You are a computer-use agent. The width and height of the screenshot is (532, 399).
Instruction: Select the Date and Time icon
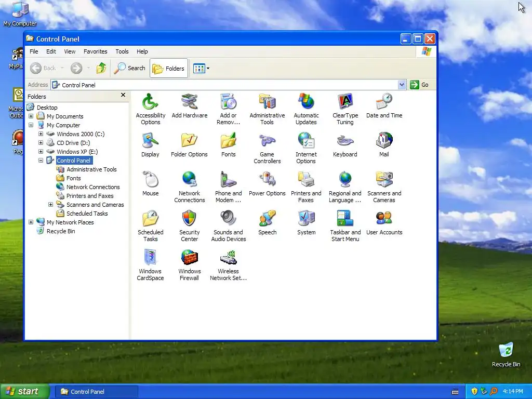[x=384, y=106]
